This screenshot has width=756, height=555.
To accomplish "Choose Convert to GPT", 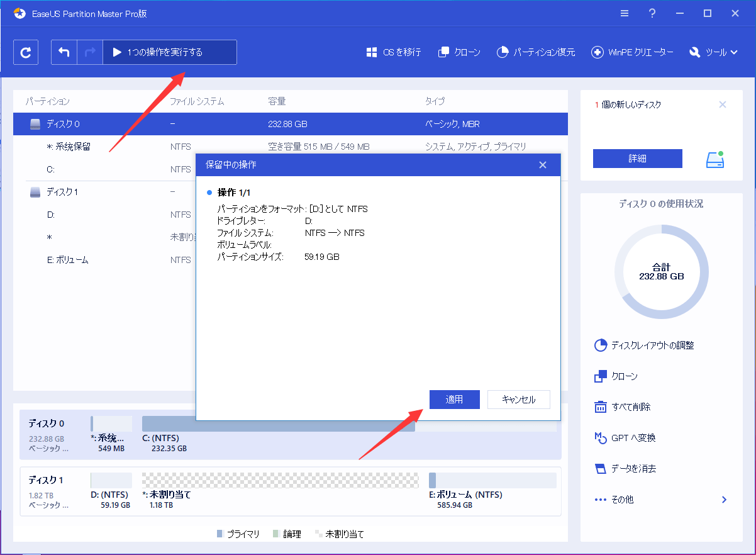I will coord(625,438).
